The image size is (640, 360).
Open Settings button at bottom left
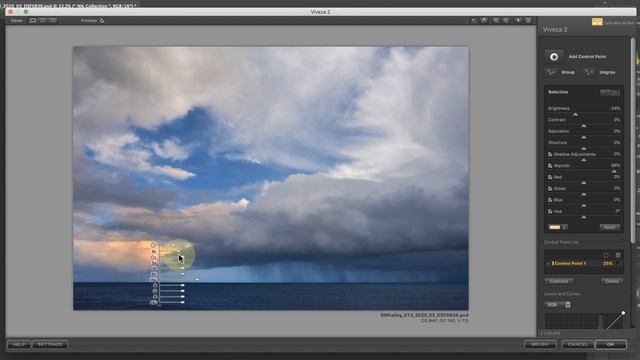click(x=50, y=345)
